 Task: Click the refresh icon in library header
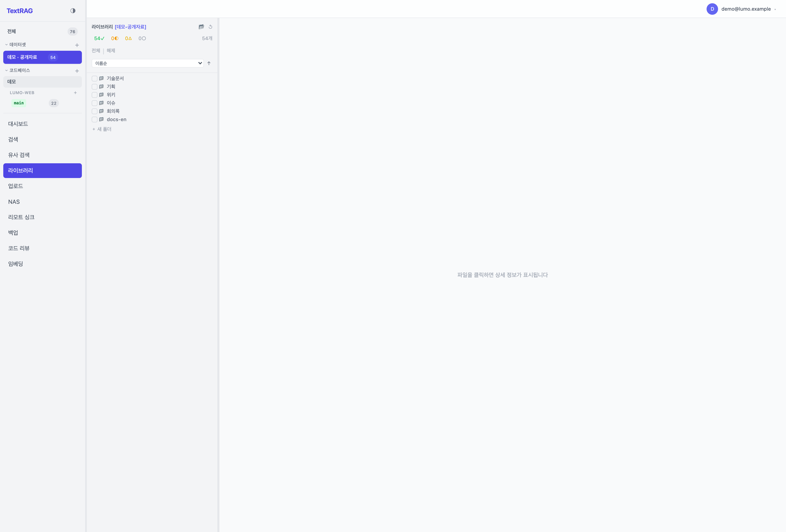[x=210, y=27]
